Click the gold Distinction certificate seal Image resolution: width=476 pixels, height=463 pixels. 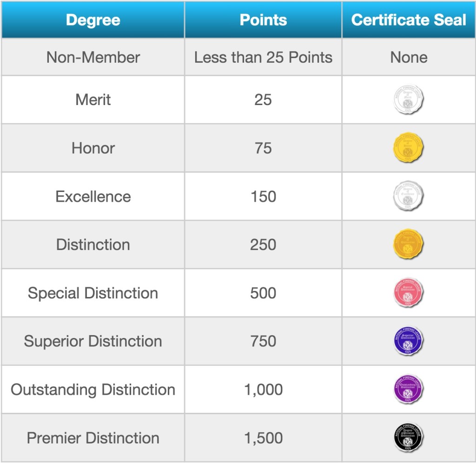pos(408,245)
